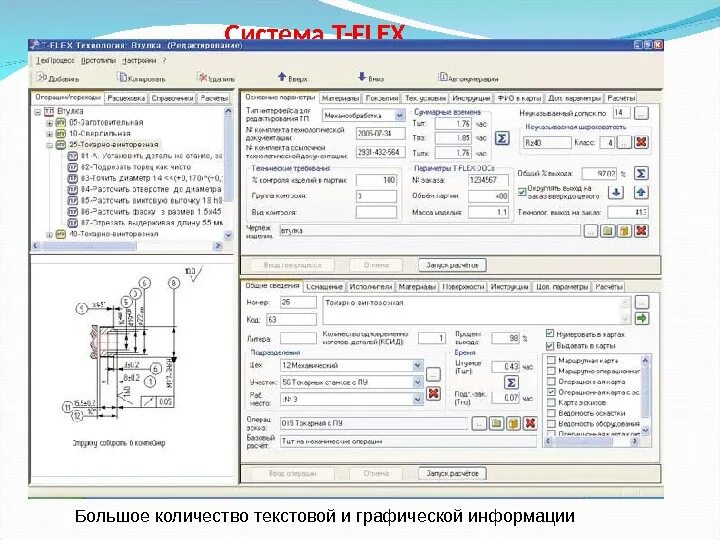
Task: Check the Ведомость оборудования checkbox
Action: 551,423
